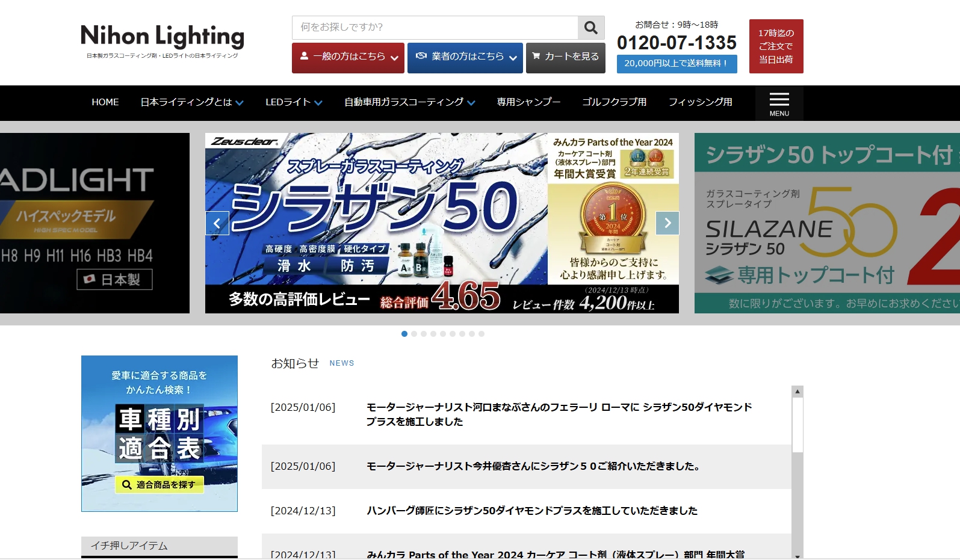Select the seventh carousel dot indicator
The width and height of the screenshot is (960, 560).
coord(462,334)
